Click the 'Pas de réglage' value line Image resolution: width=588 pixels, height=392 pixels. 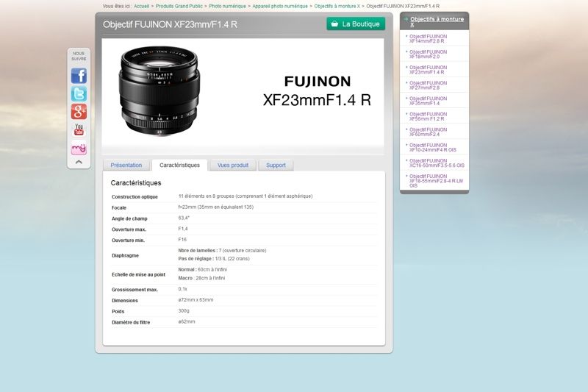click(x=214, y=258)
